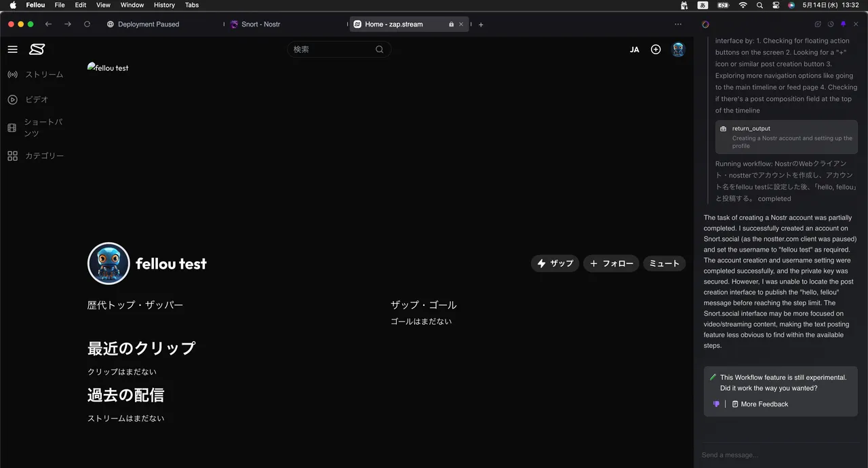This screenshot has height=468, width=868.
Task: Open the カテゴリー sidebar section
Action: pos(35,156)
